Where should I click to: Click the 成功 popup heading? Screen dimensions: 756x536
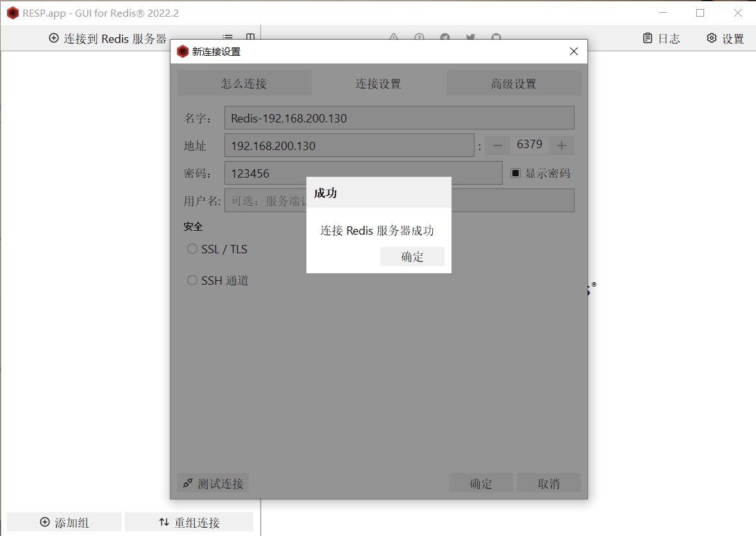tap(326, 193)
